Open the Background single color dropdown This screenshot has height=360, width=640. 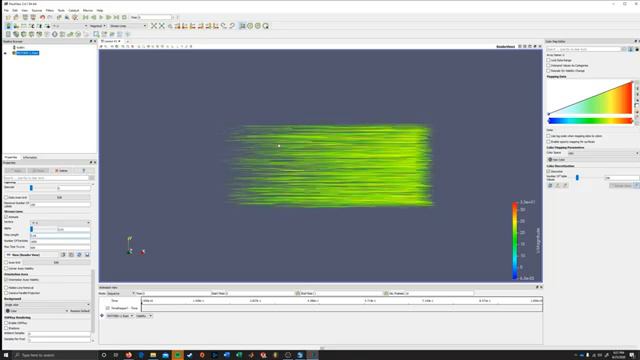coord(47,304)
